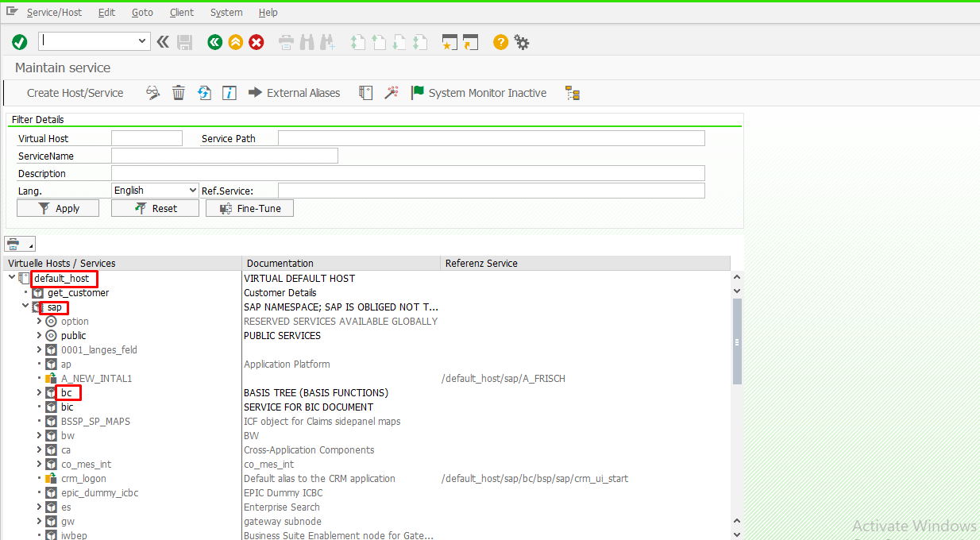980x540 pixels.
Task: Open the print preview icon above the tree
Action: point(14,243)
